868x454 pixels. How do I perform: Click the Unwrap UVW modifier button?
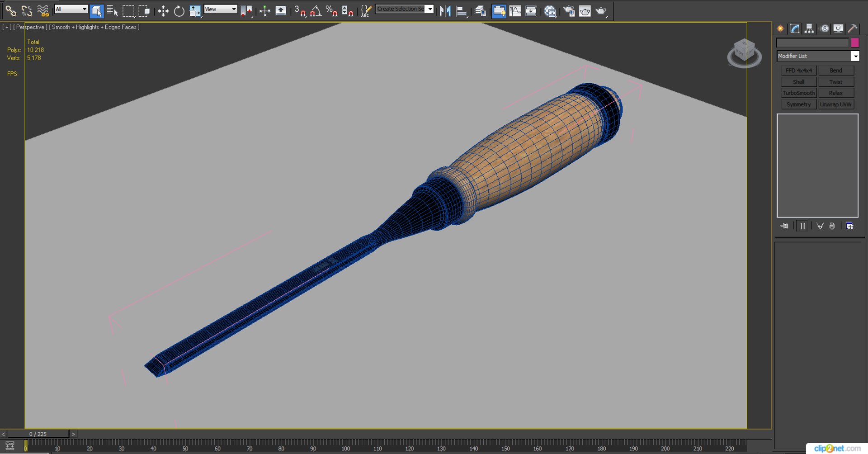pos(836,104)
